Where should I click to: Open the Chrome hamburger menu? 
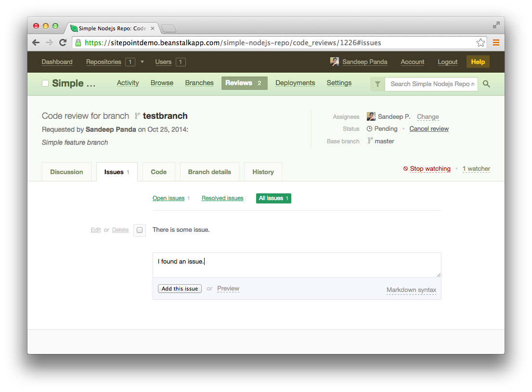tap(496, 43)
